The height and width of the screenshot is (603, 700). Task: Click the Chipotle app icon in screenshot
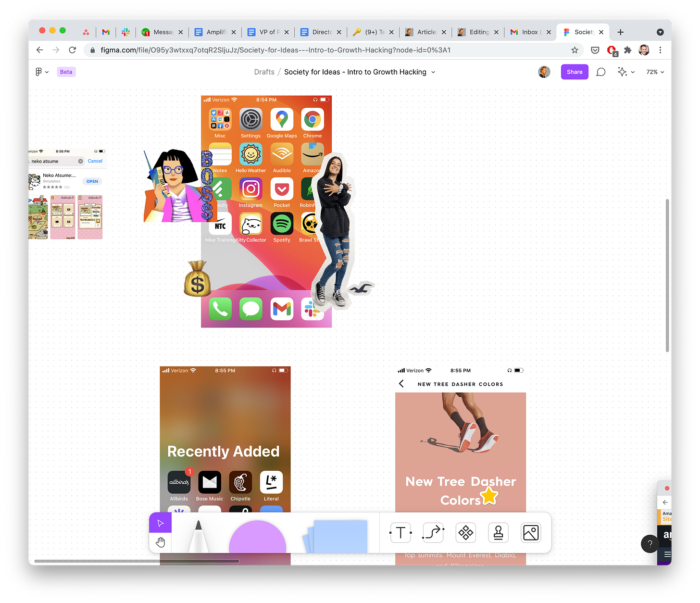240,482
